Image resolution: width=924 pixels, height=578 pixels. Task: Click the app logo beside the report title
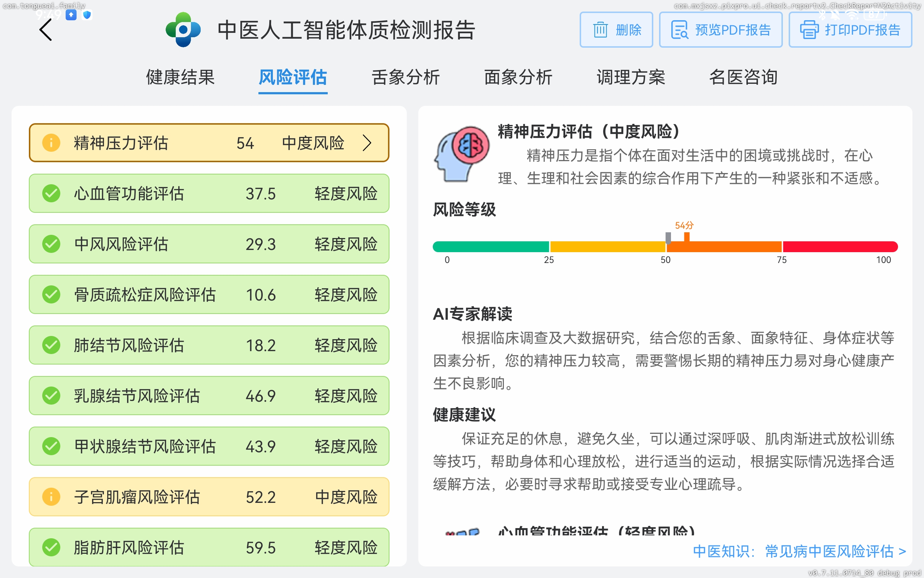183,29
